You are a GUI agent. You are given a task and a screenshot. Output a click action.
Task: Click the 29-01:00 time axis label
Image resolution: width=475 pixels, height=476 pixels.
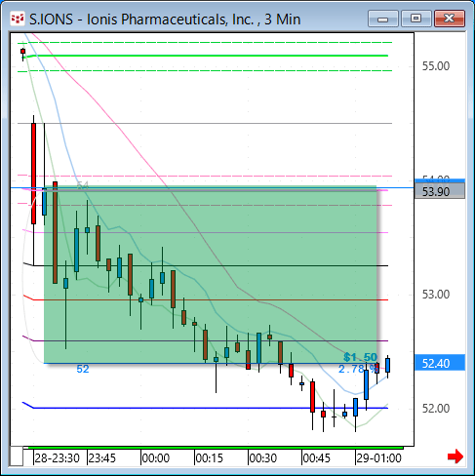379,458
